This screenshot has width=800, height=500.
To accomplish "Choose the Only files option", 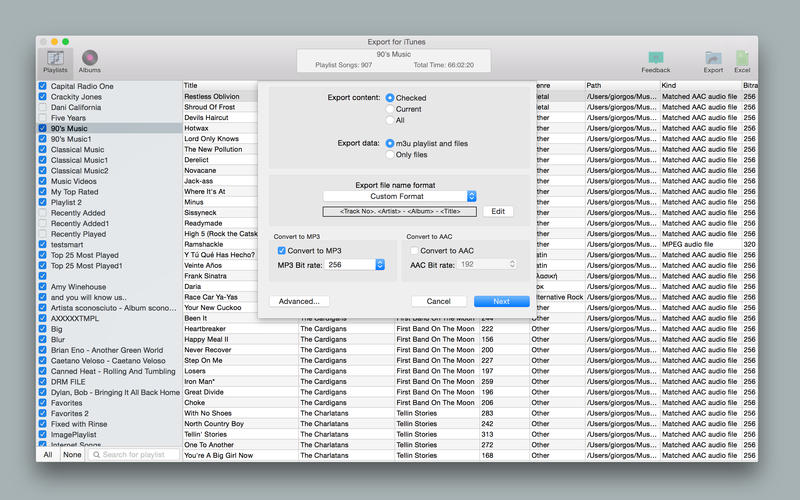I will 390,155.
